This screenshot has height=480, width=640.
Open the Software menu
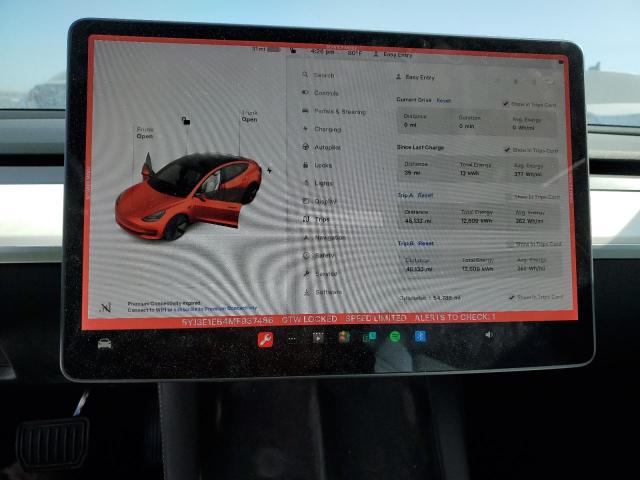(x=323, y=292)
